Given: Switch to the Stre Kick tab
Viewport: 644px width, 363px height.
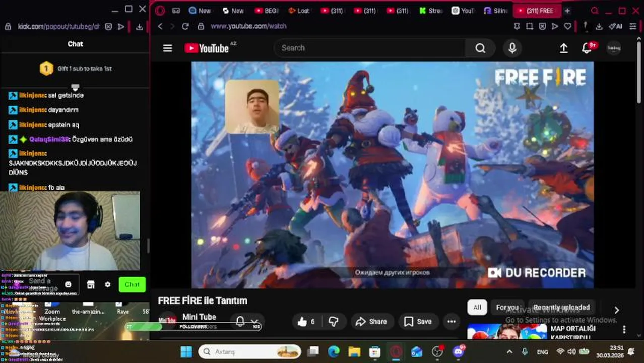Looking at the screenshot, I should pyautogui.click(x=431, y=10).
